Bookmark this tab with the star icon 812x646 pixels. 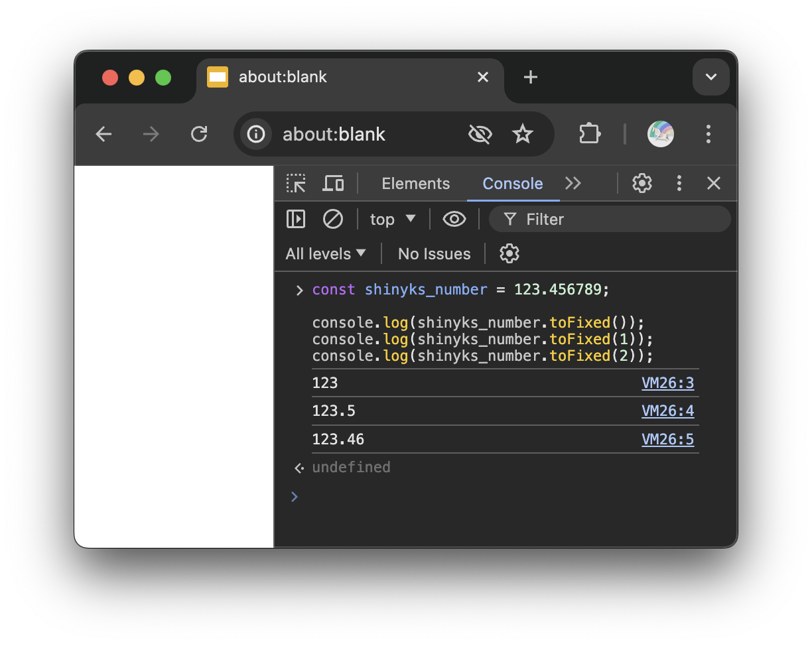click(523, 135)
